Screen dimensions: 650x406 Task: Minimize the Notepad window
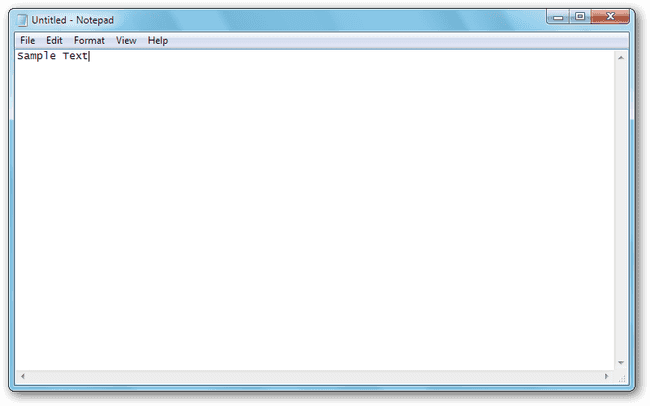point(558,17)
